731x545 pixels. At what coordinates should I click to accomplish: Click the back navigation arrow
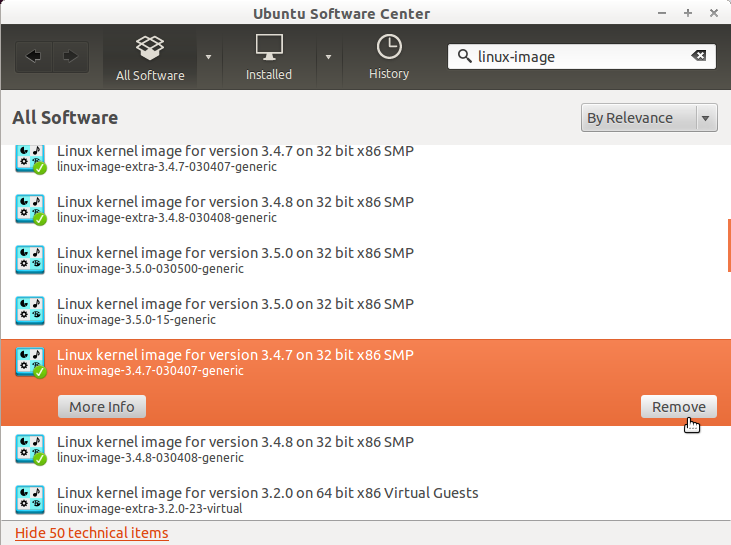click(x=34, y=57)
